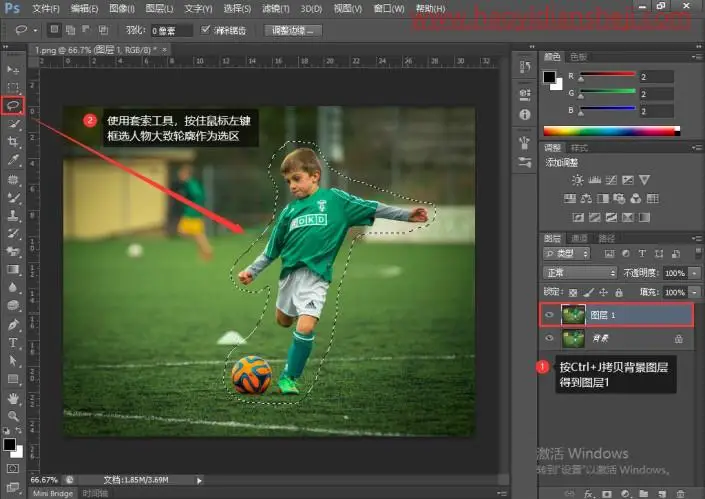
Task: Open the Adjustments panel flyout menu
Action: pyautogui.click(x=696, y=147)
